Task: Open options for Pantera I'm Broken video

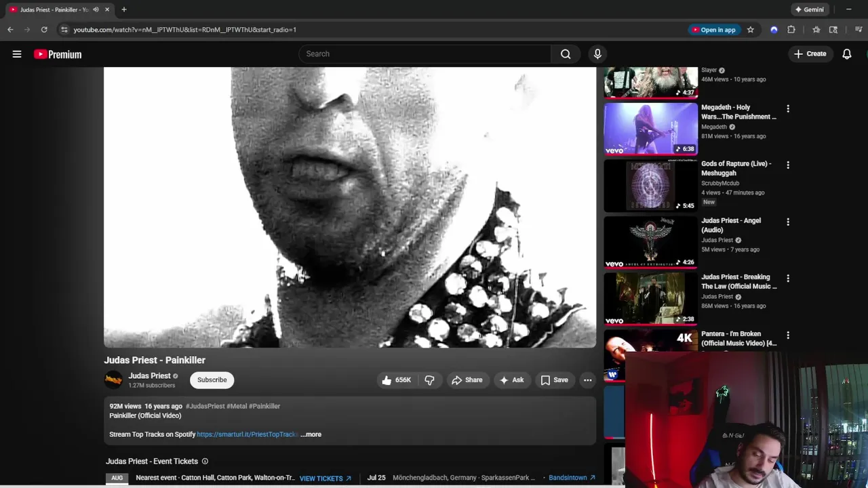Action: pyautogui.click(x=788, y=335)
